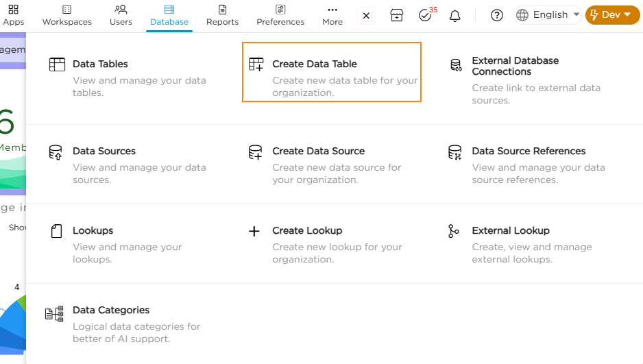Click the External Database Connections icon

click(x=455, y=66)
